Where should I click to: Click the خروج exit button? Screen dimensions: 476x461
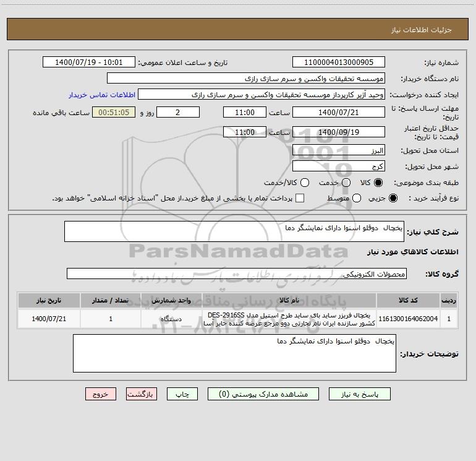[x=101, y=394]
